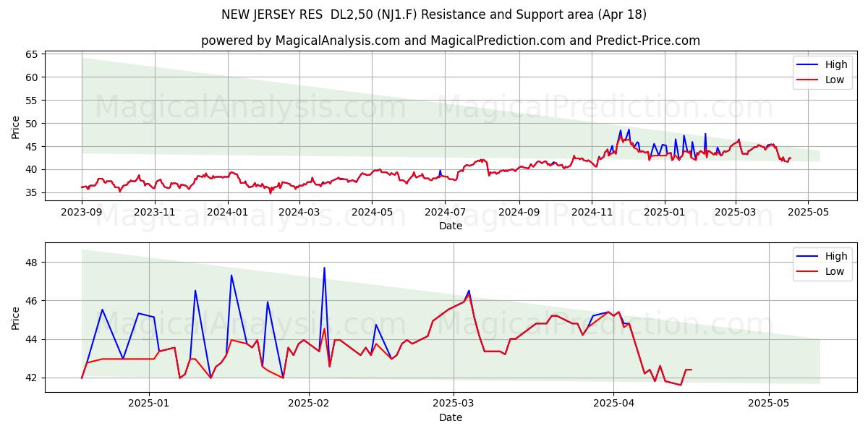Click the '2023-11' tick label

[x=155, y=212]
